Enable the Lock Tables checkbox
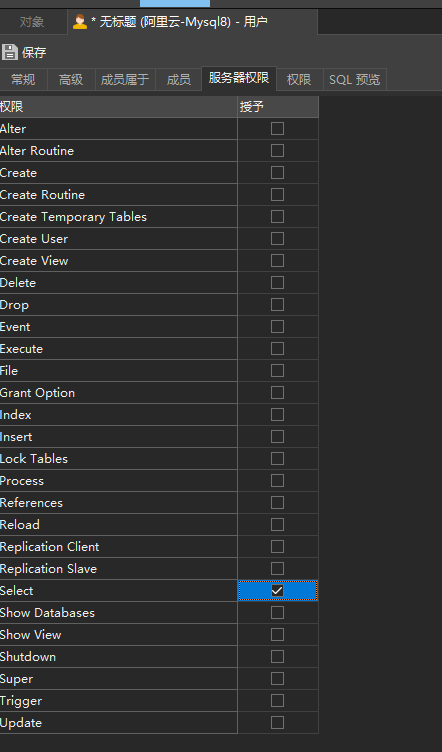This screenshot has width=442, height=752. pyautogui.click(x=277, y=459)
